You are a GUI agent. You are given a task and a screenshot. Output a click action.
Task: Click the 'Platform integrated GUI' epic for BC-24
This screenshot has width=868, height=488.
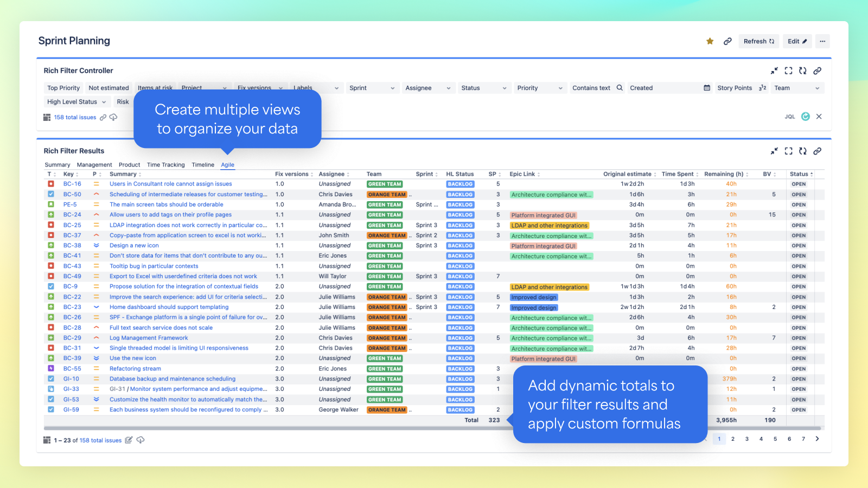coord(543,215)
